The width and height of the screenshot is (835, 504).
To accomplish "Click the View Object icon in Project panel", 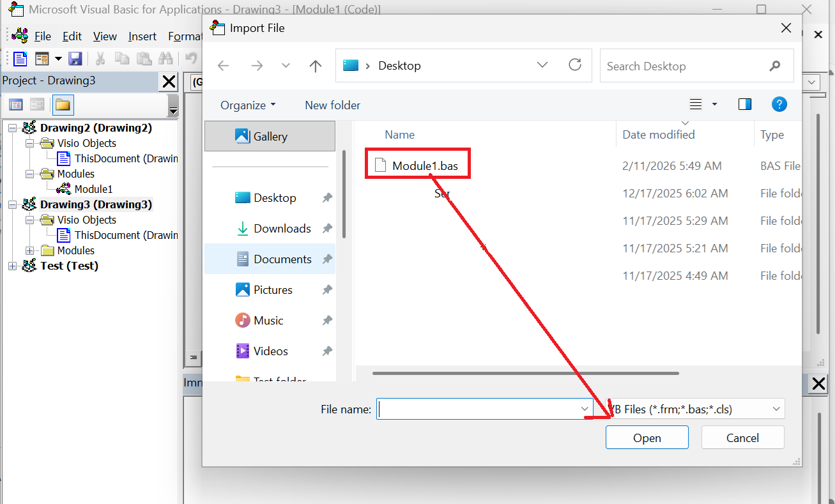I will coord(38,105).
